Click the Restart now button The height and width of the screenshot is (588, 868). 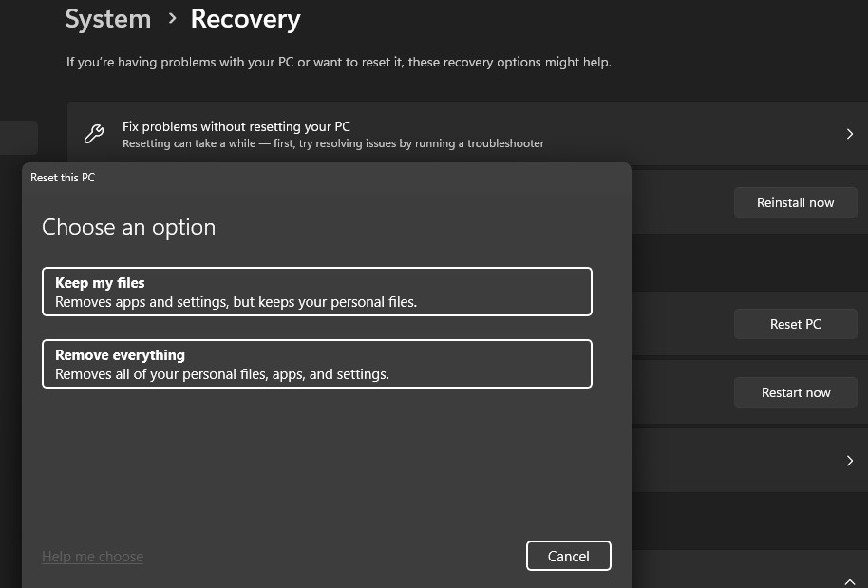point(796,392)
